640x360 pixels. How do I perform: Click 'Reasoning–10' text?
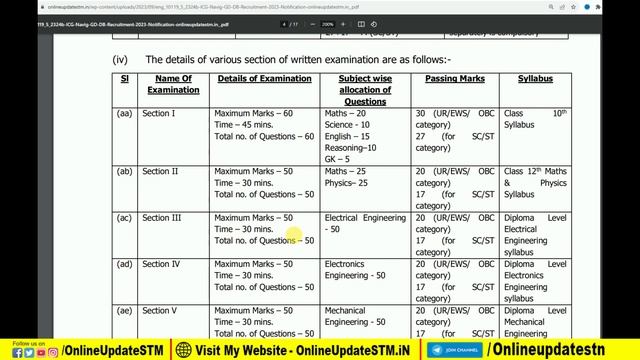pyautogui.click(x=350, y=148)
